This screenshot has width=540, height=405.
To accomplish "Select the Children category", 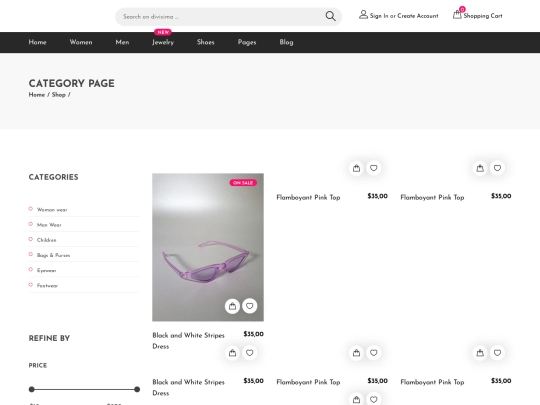I will click(x=46, y=240).
